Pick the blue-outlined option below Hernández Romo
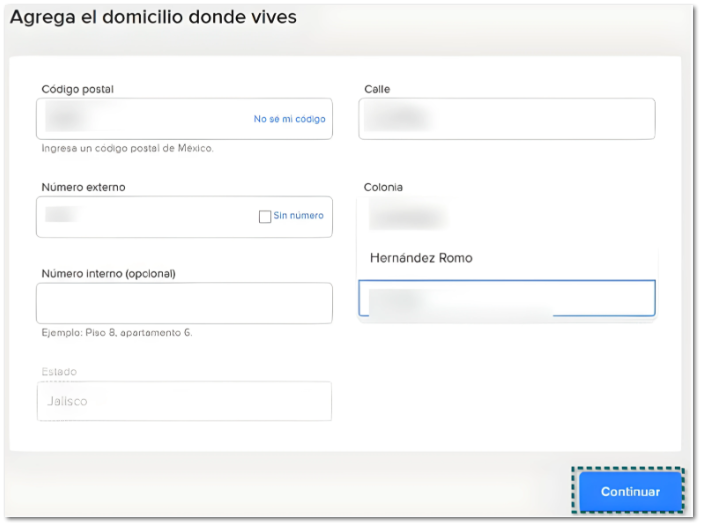 pos(506,298)
